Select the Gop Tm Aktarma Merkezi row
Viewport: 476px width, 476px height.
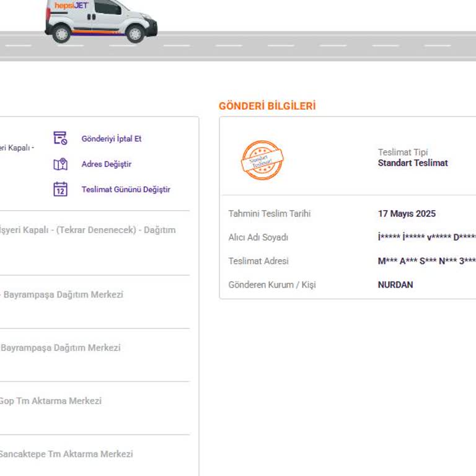pos(51,401)
